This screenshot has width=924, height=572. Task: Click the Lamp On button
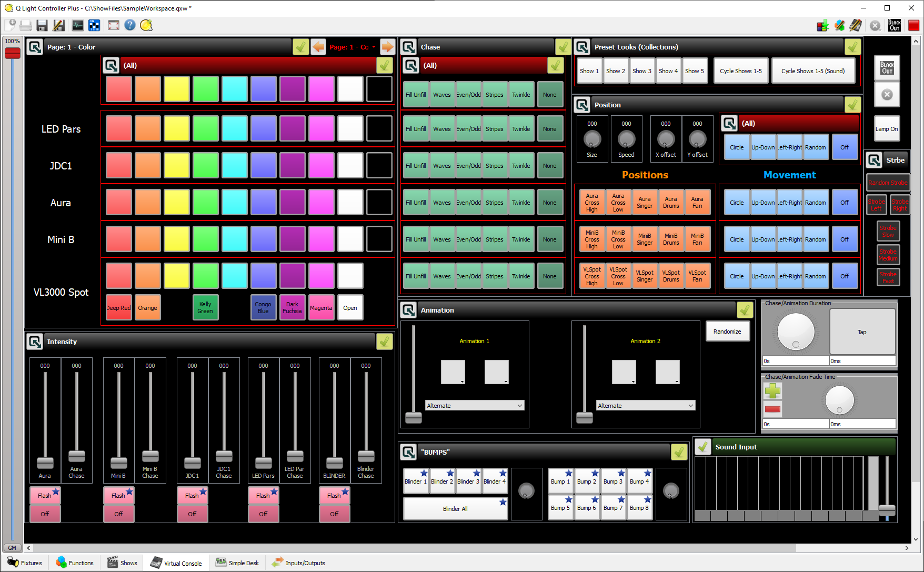click(887, 129)
